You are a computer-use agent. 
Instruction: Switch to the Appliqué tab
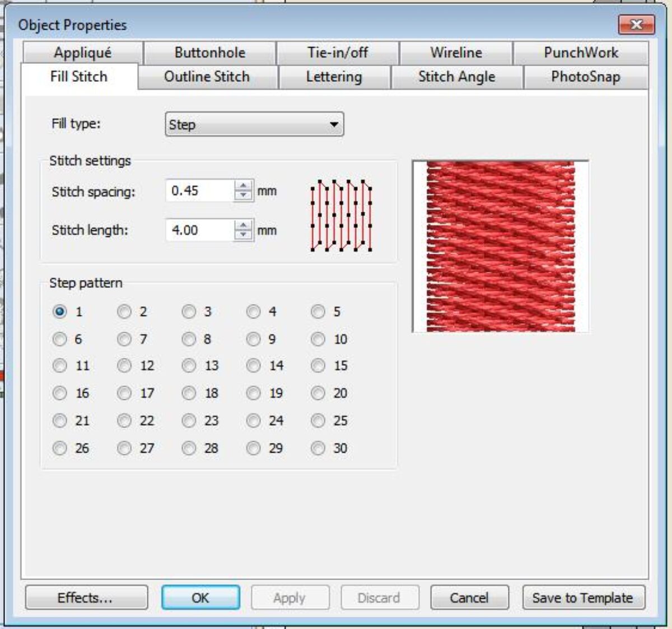pyautogui.click(x=83, y=53)
